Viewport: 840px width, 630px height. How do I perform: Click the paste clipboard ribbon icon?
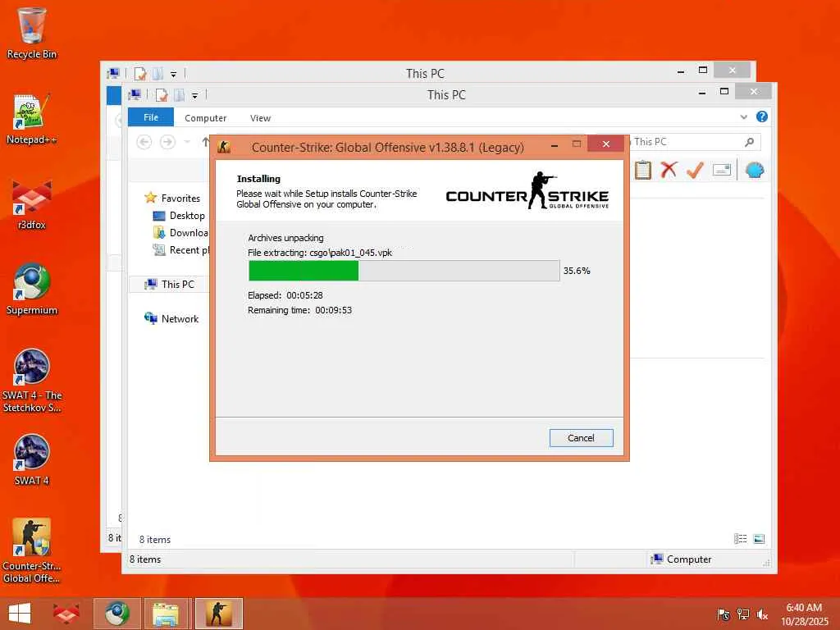click(643, 171)
